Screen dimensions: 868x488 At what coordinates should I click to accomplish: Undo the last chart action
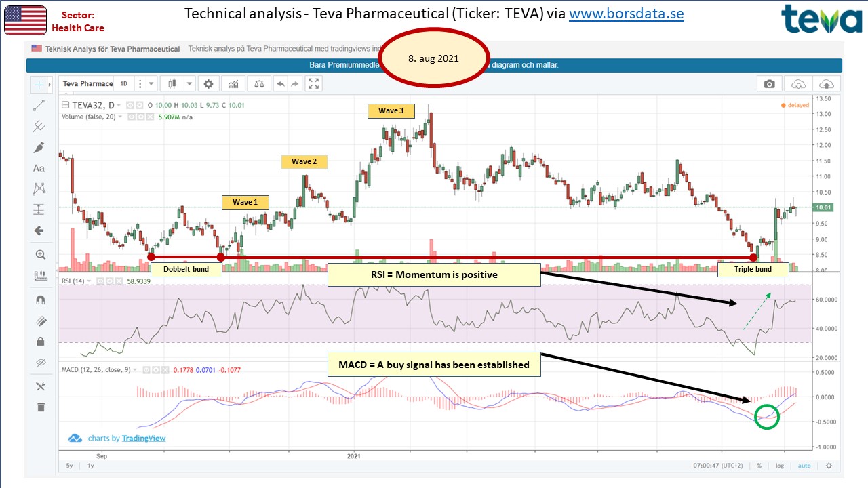coord(281,84)
